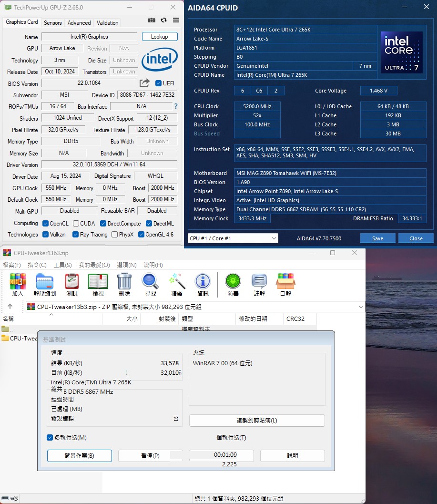Switch to the Graphics Card tab
The height and width of the screenshot is (504, 437).
[22, 22]
